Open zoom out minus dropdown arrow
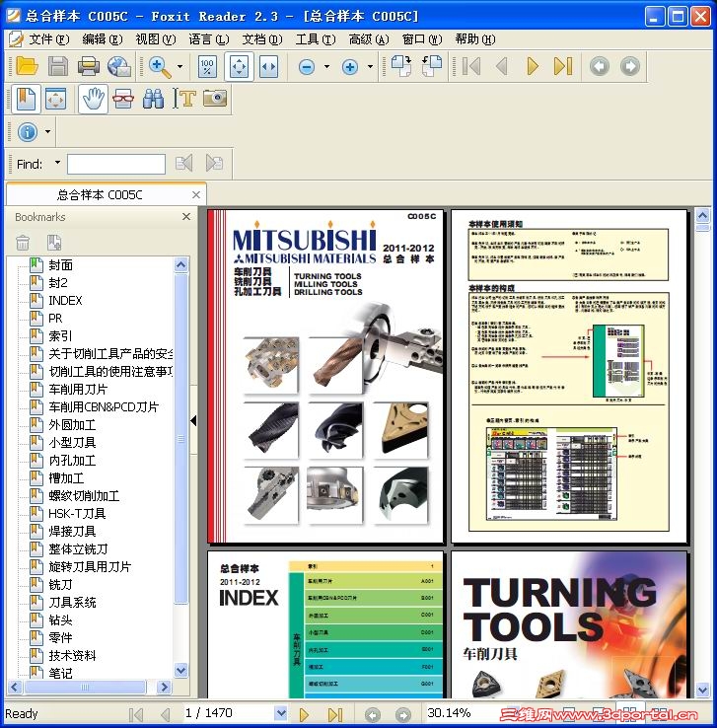This screenshot has height=728, width=717. pyautogui.click(x=326, y=67)
